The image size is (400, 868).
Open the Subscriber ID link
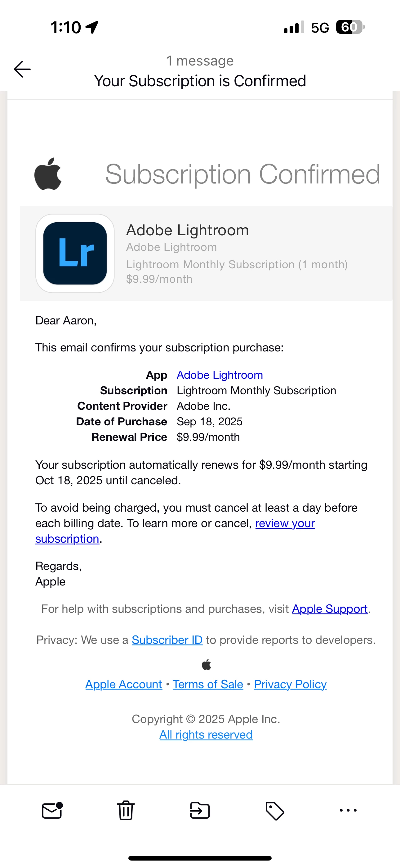coord(167,640)
